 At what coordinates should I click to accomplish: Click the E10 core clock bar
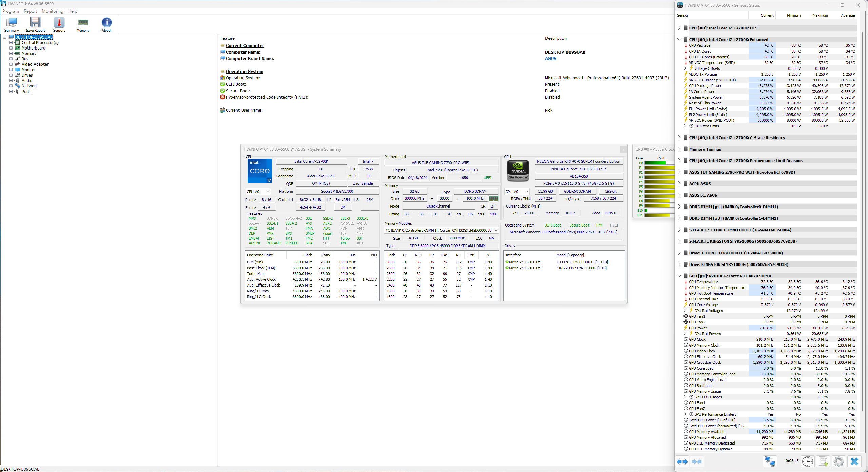click(x=659, y=211)
